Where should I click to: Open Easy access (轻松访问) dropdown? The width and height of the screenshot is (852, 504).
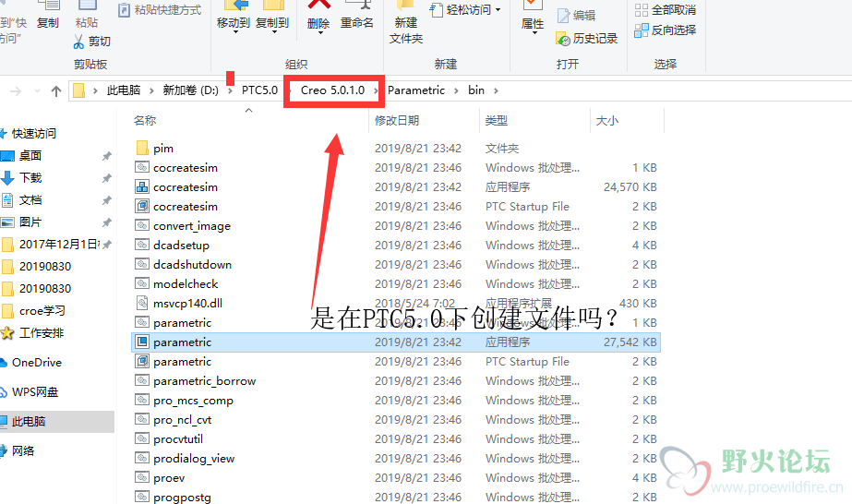coord(465,10)
